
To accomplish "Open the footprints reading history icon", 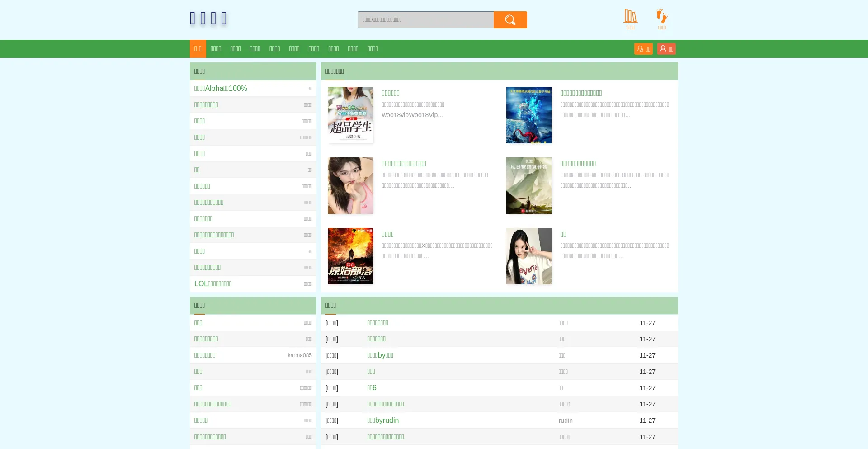I will (662, 17).
